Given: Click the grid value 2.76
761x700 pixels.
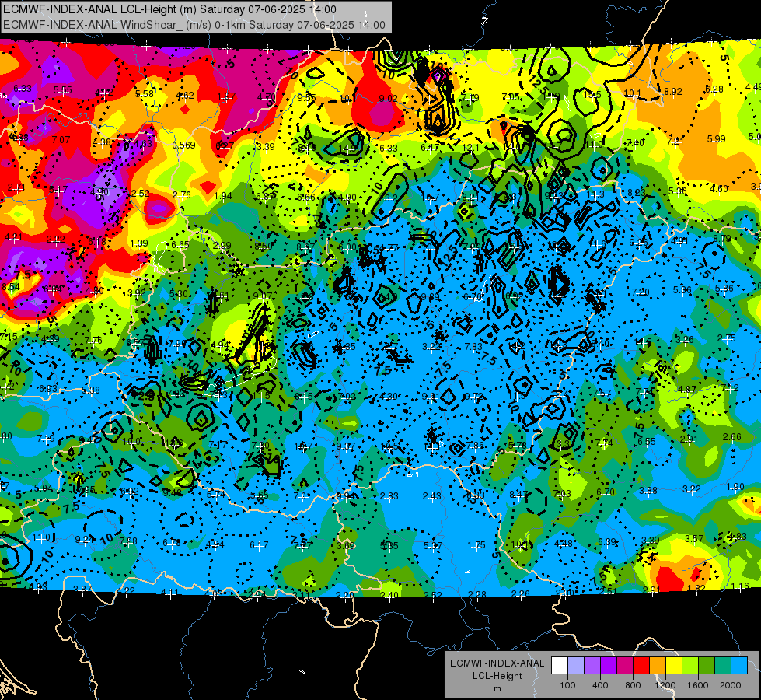Looking at the screenshot, I should pos(182,194).
